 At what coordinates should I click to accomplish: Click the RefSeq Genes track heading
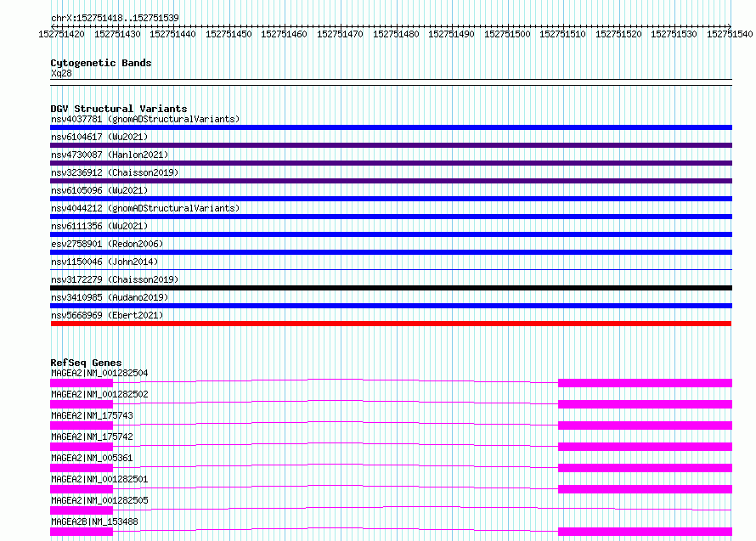(x=86, y=363)
